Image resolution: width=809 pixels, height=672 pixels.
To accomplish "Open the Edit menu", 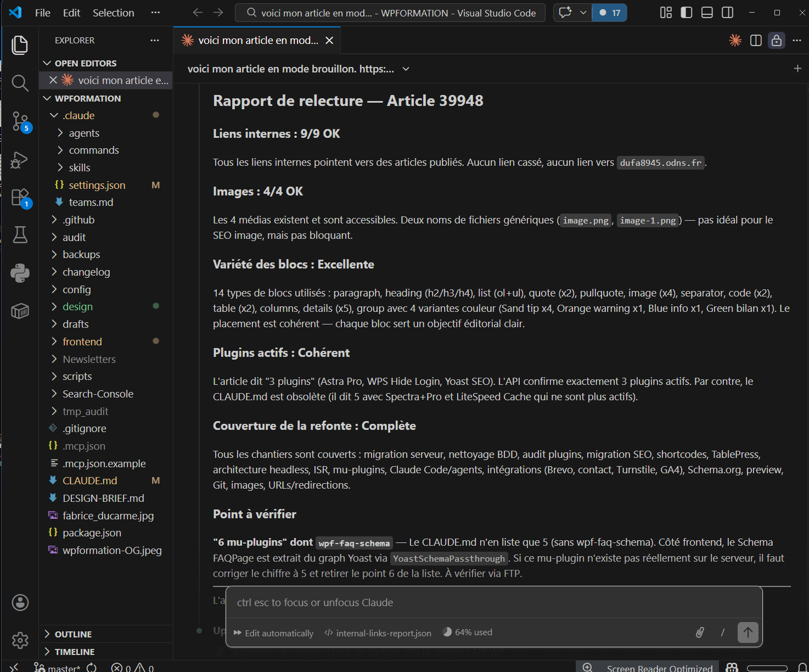I will tap(71, 12).
